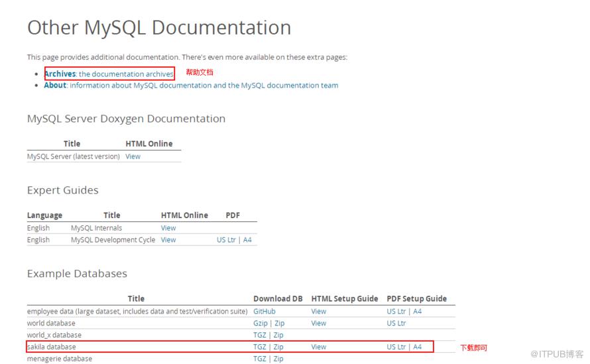Open world database US Ltr PDF guide
Viewport: 590px width, 364px height.
396,324
